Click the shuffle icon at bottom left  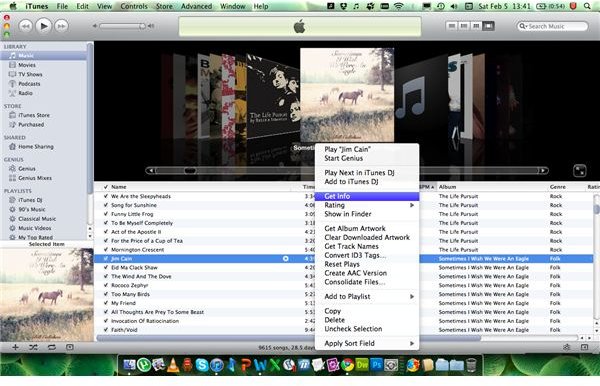33,347
